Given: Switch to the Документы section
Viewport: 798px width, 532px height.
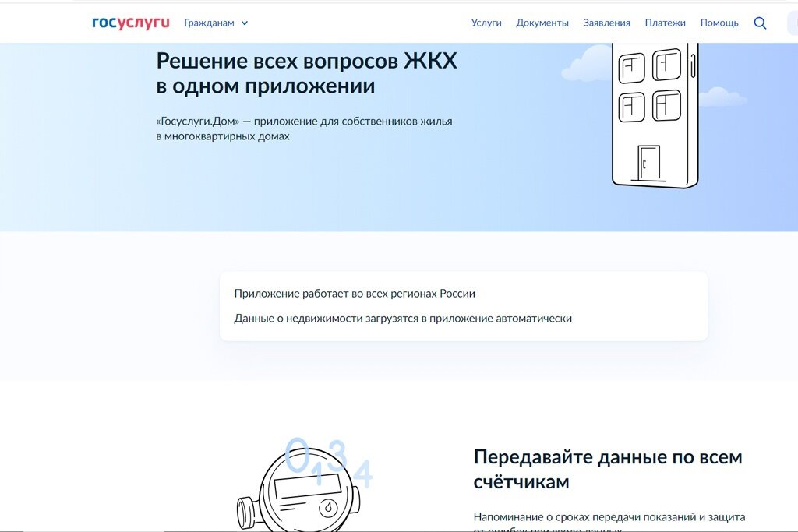Looking at the screenshot, I should 543,23.
